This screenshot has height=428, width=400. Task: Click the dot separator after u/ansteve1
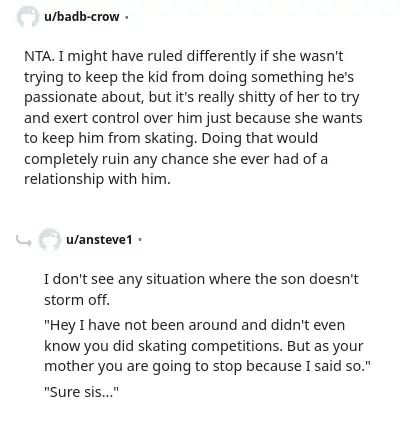(140, 239)
